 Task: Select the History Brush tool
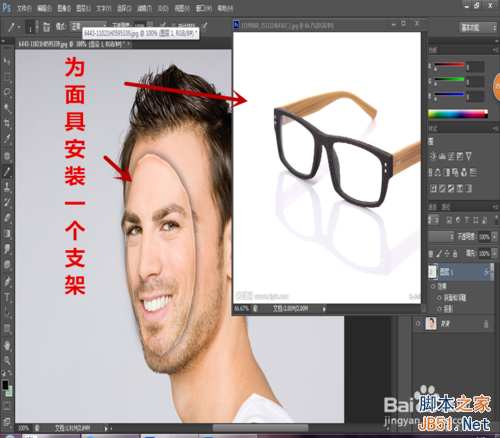[x=7, y=202]
